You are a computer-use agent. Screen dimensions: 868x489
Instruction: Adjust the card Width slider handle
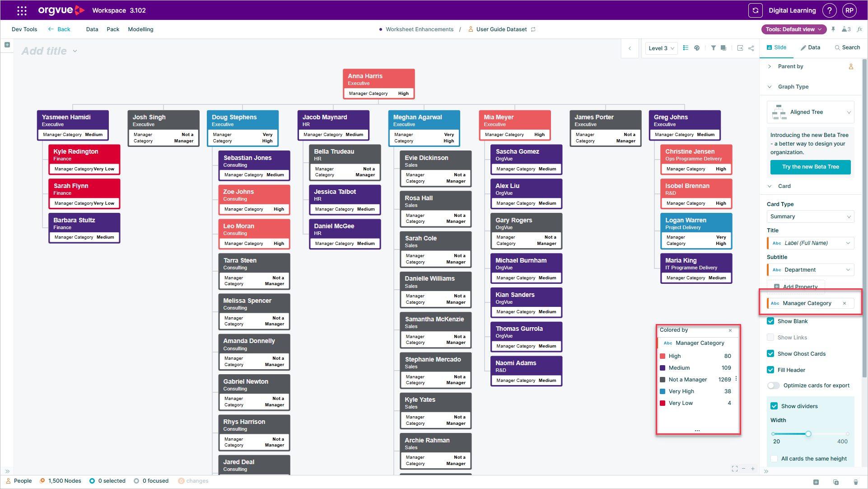[x=808, y=434]
